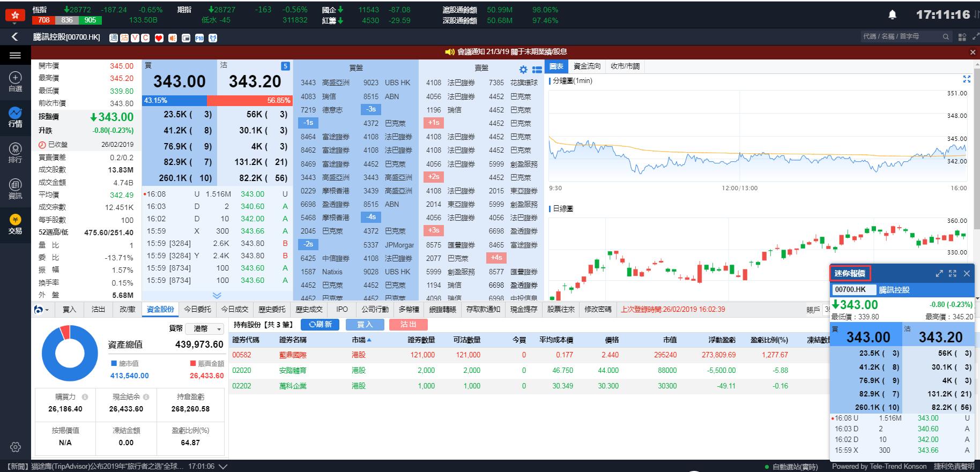Click the 刷新 refresh button
The height and width of the screenshot is (472, 980).
(320, 324)
